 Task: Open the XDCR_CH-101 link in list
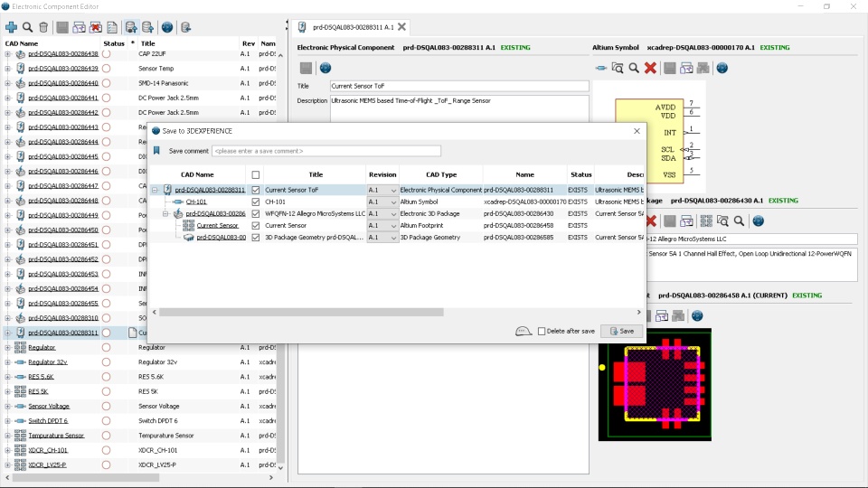[48, 450]
